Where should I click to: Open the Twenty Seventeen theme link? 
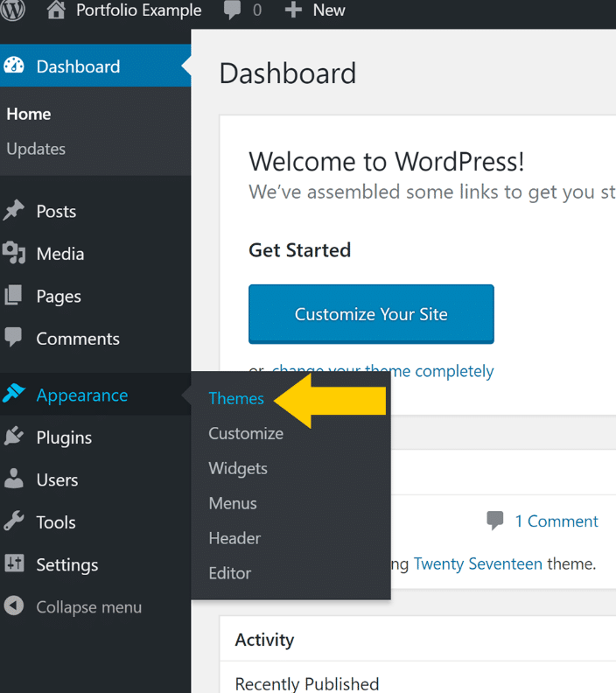point(478,564)
